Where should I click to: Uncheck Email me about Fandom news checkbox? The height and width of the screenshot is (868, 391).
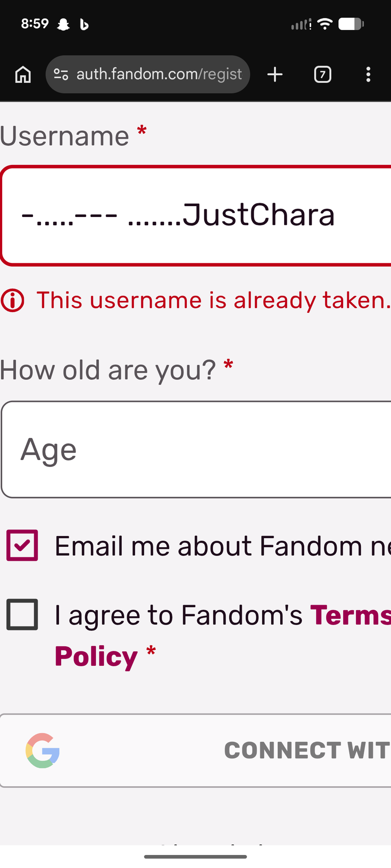pyautogui.click(x=22, y=545)
